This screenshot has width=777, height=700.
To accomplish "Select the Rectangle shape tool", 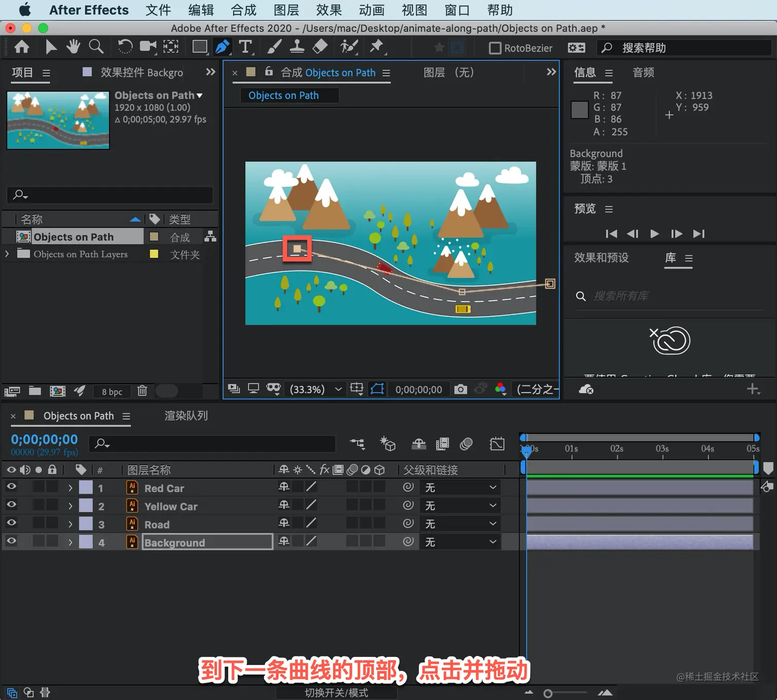I will 199,47.
